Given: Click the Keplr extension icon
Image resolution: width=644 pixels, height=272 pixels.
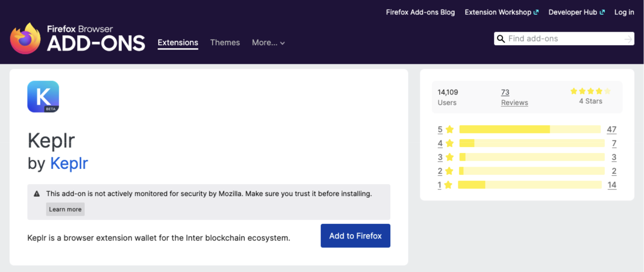Looking at the screenshot, I should tap(43, 97).
